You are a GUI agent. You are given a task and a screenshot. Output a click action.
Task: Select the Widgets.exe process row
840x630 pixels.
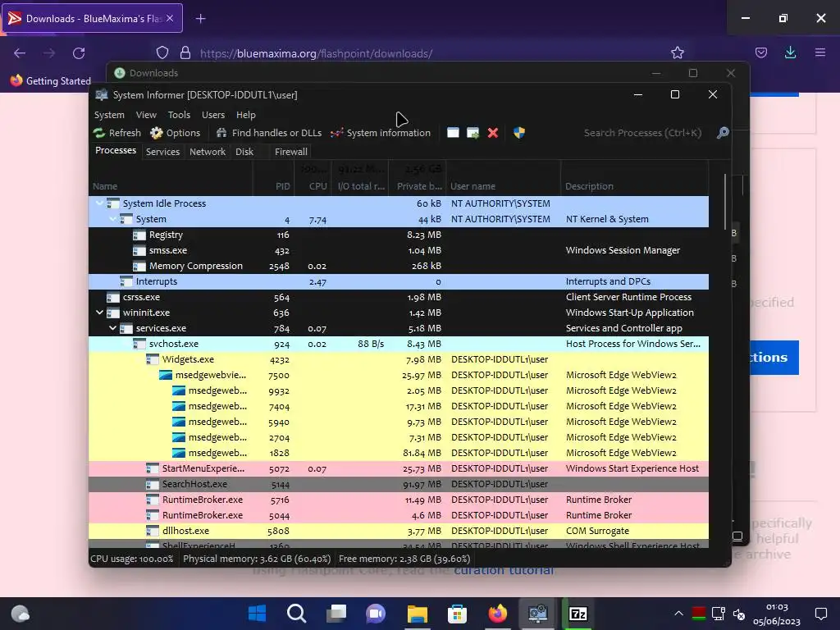coord(399,359)
